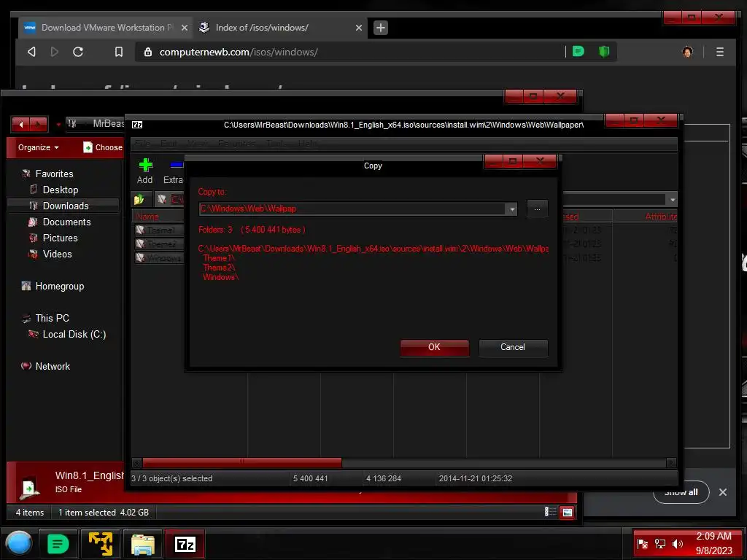
Task: Select Theme1 folder in 7-Zip list
Action: click(x=160, y=230)
